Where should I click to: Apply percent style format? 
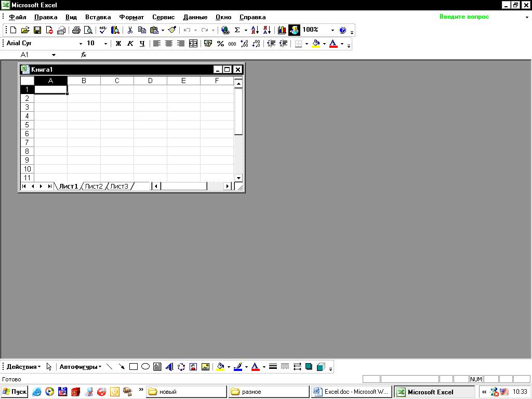220,44
